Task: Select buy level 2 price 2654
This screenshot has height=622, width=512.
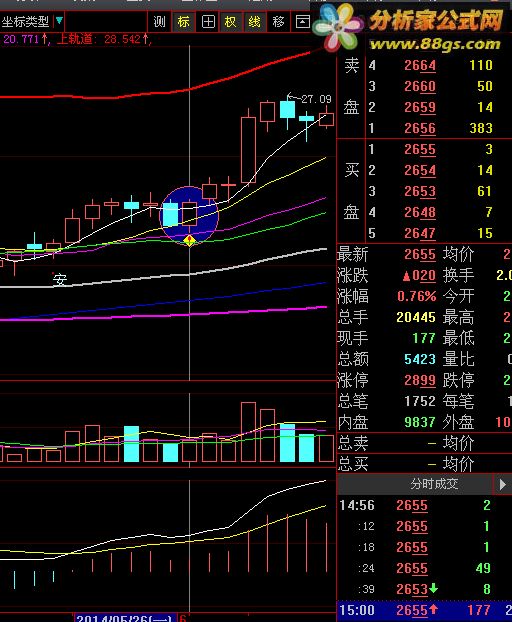Action: [x=420, y=171]
